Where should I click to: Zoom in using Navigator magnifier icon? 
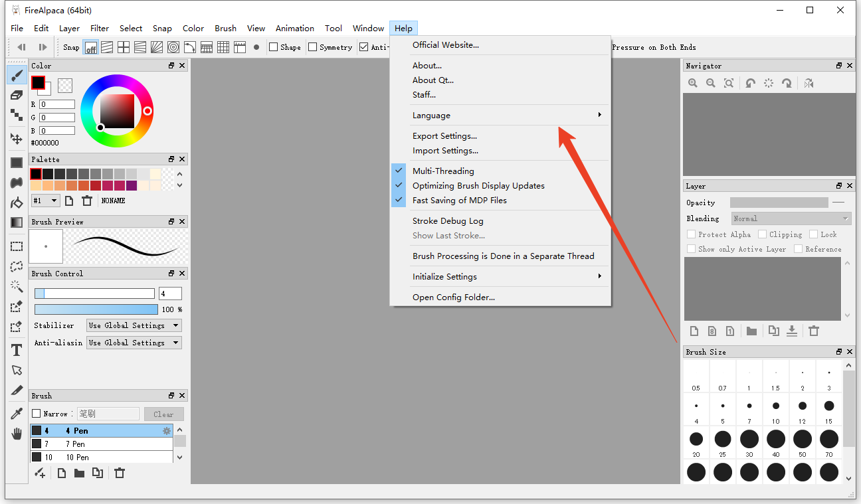(x=693, y=83)
